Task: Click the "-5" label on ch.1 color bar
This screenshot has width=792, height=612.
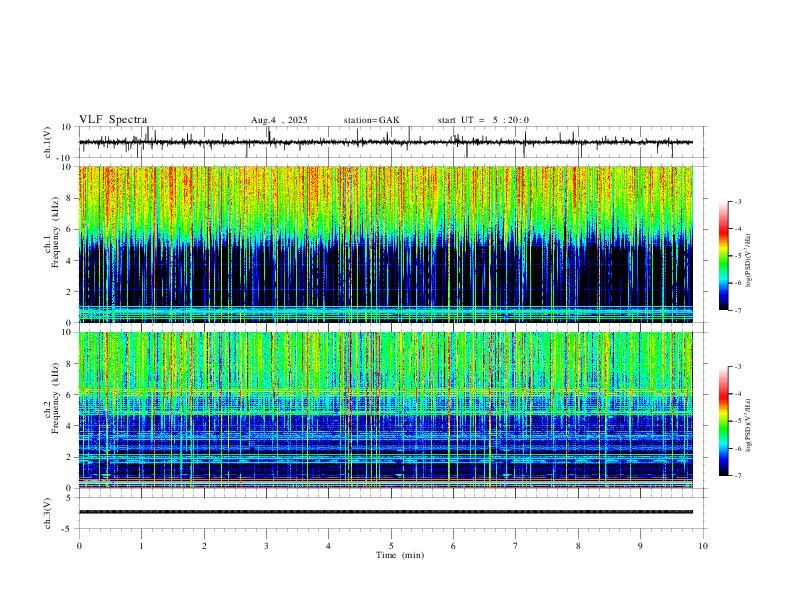Action: click(737, 256)
